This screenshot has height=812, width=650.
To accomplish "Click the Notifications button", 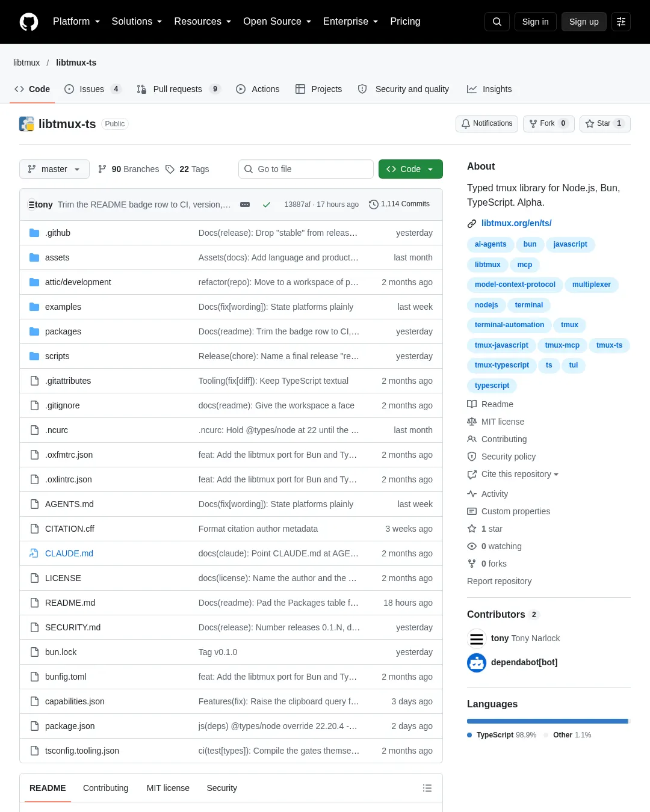I will [487, 123].
